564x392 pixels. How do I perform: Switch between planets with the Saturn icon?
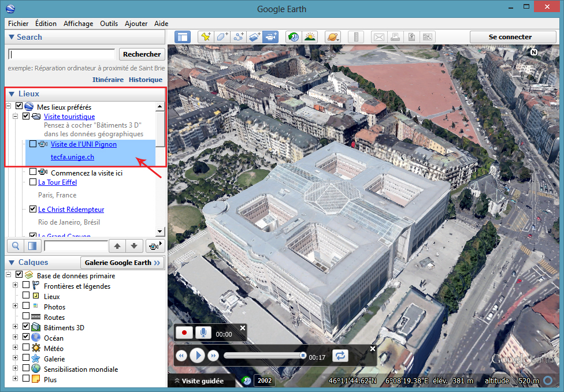pyautogui.click(x=333, y=37)
